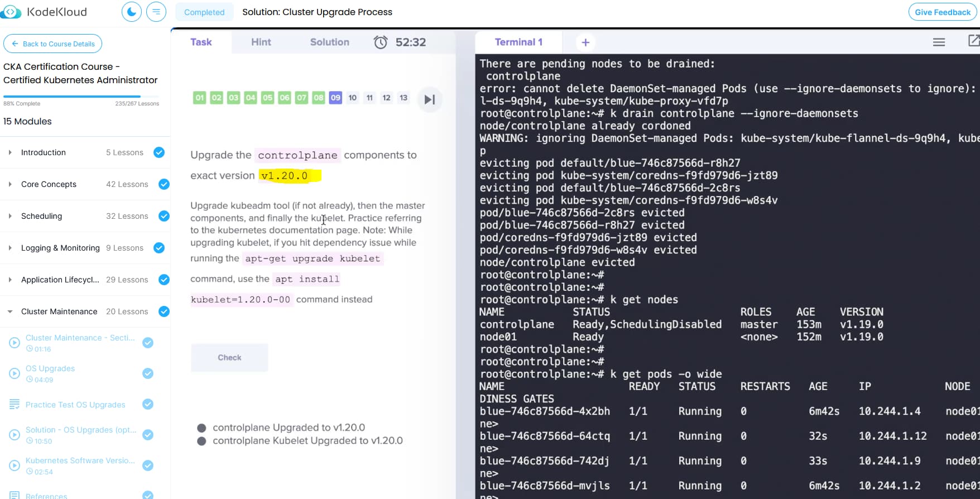Switch to the Solution tab
The width and height of the screenshot is (980, 499).
click(x=330, y=42)
